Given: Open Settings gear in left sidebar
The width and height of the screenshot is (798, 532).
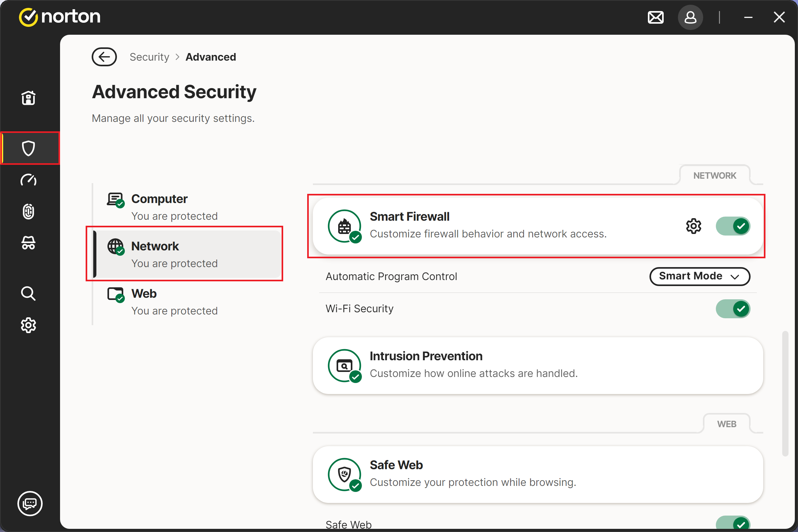Looking at the screenshot, I should pos(28,325).
